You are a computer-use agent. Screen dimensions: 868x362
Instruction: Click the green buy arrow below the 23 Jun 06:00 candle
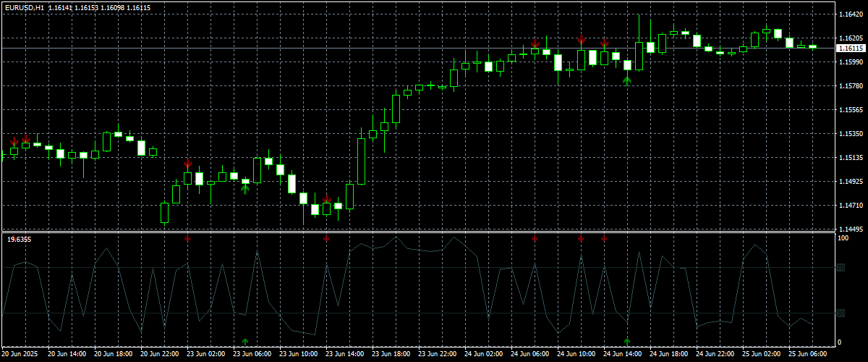[245, 189]
